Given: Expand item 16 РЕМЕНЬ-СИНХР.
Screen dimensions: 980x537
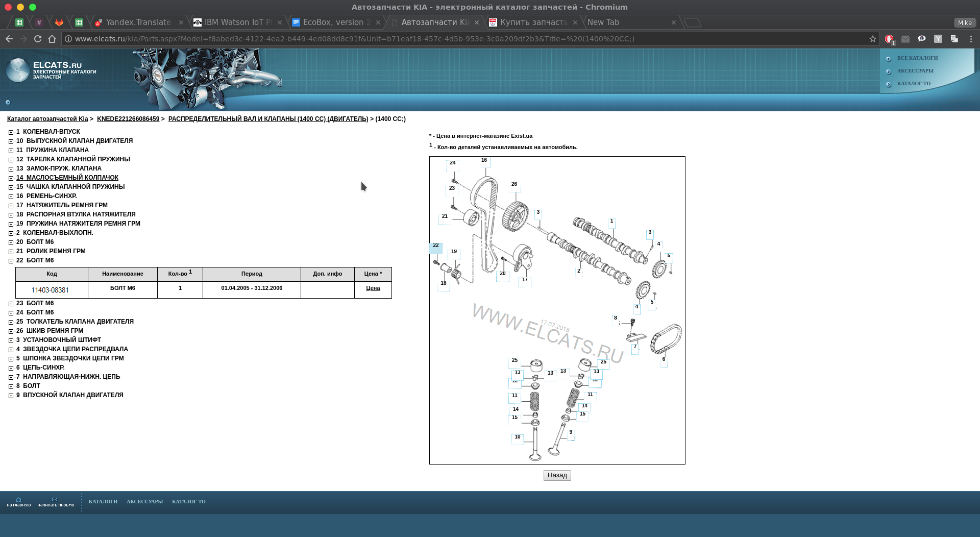Looking at the screenshot, I should pos(11,197).
